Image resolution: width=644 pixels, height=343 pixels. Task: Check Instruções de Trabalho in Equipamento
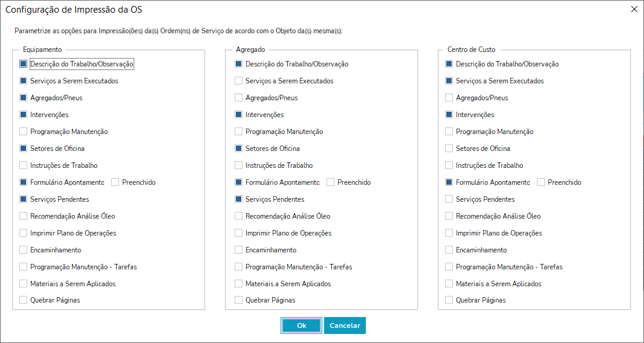[24, 165]
